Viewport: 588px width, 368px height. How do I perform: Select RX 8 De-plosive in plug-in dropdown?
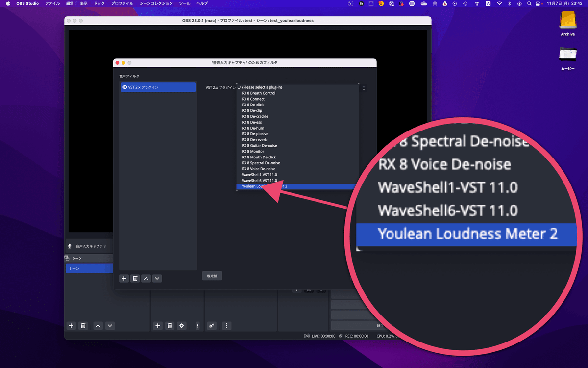click(297, 134)
